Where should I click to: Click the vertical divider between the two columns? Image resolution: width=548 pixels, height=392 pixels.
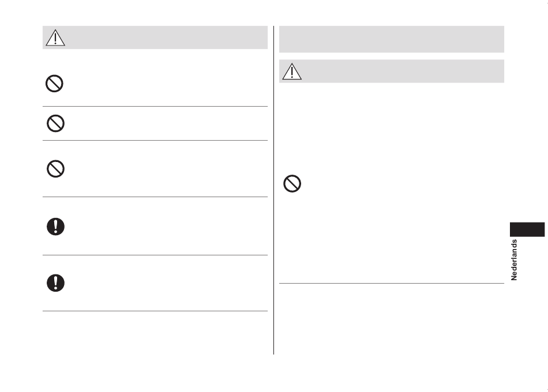273,190
